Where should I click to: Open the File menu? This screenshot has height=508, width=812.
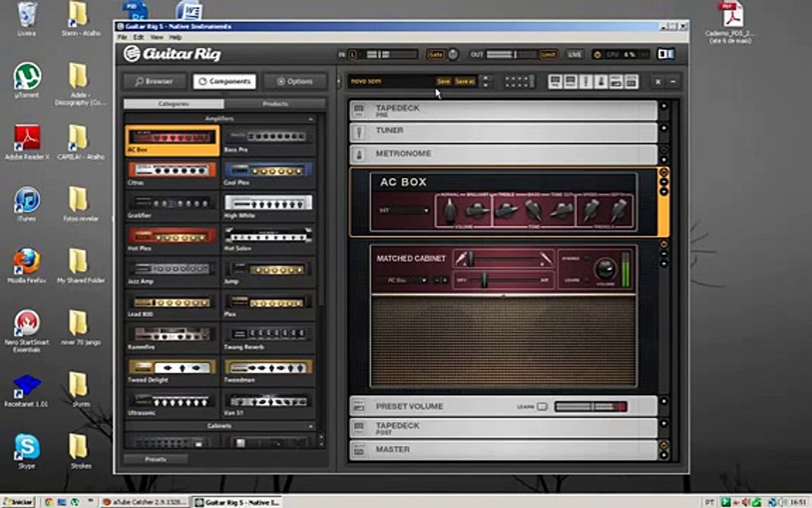click(x=122, y=37)
